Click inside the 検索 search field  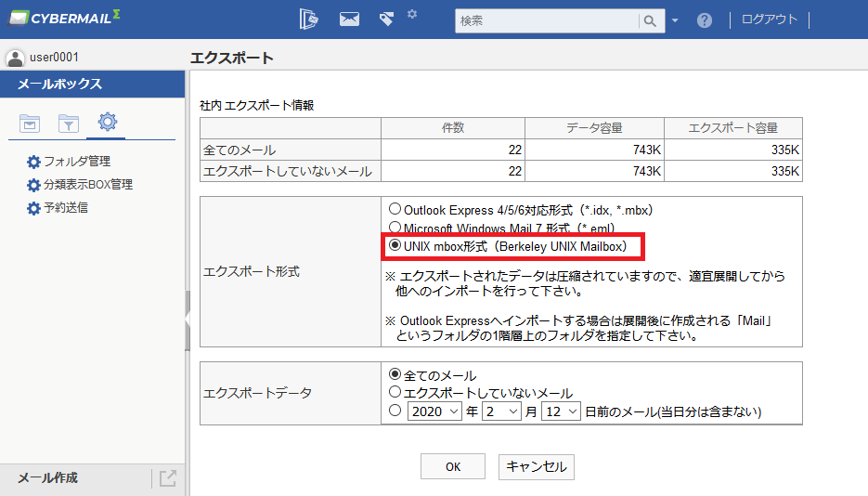click(x=547, y=21)
